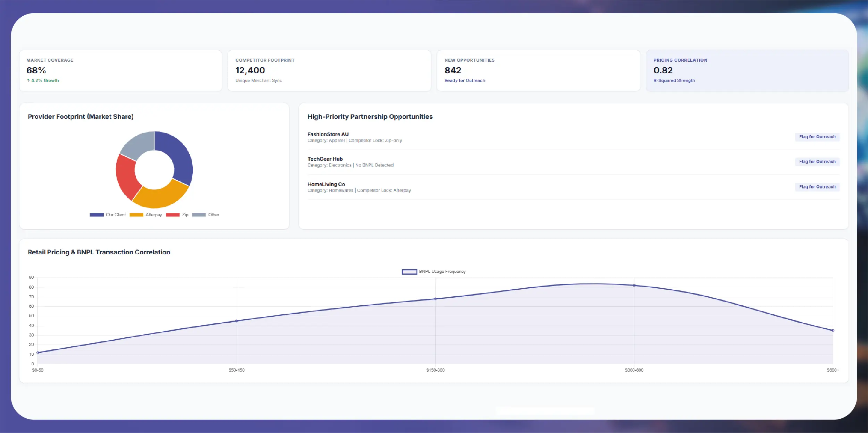Click the $150-300 data point on line chart
Viewport: 868px width, 433px height.
[436, 299]
